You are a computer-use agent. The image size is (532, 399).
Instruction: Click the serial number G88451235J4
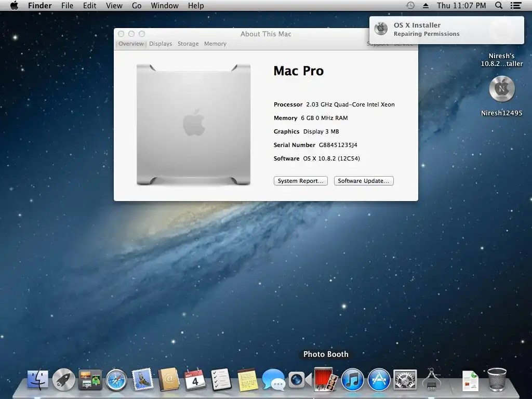click(x=338, y=145)
